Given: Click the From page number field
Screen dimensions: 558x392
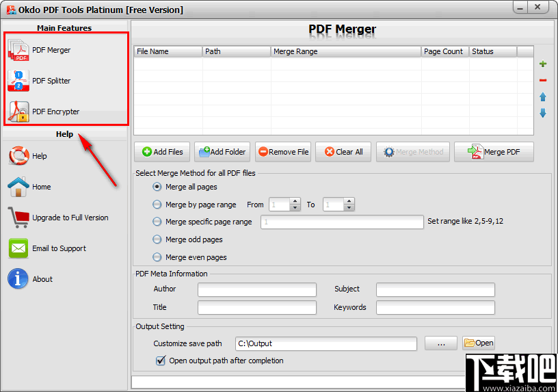Looking at the screenshot, I should click(x=280, y=205).
